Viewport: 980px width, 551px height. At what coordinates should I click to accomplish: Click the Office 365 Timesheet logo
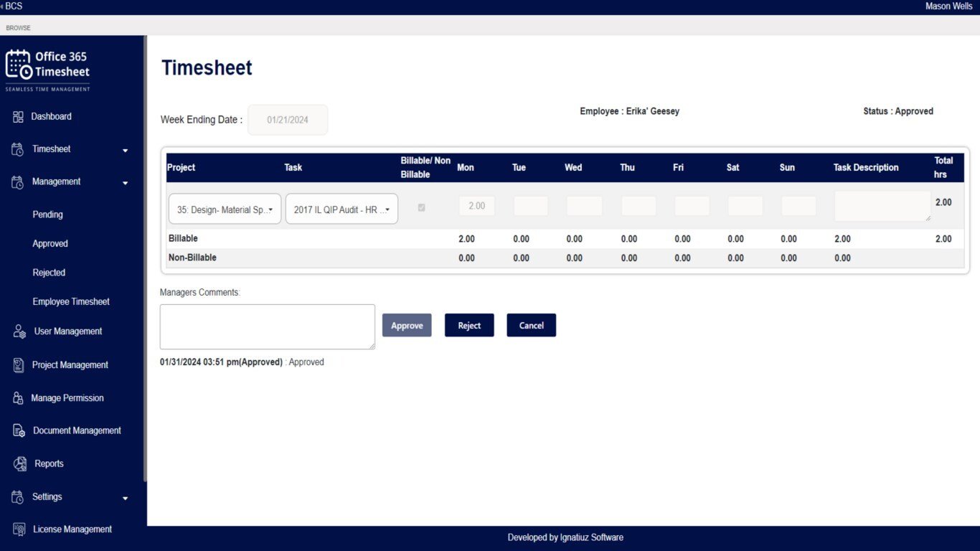tap(48, 69)
